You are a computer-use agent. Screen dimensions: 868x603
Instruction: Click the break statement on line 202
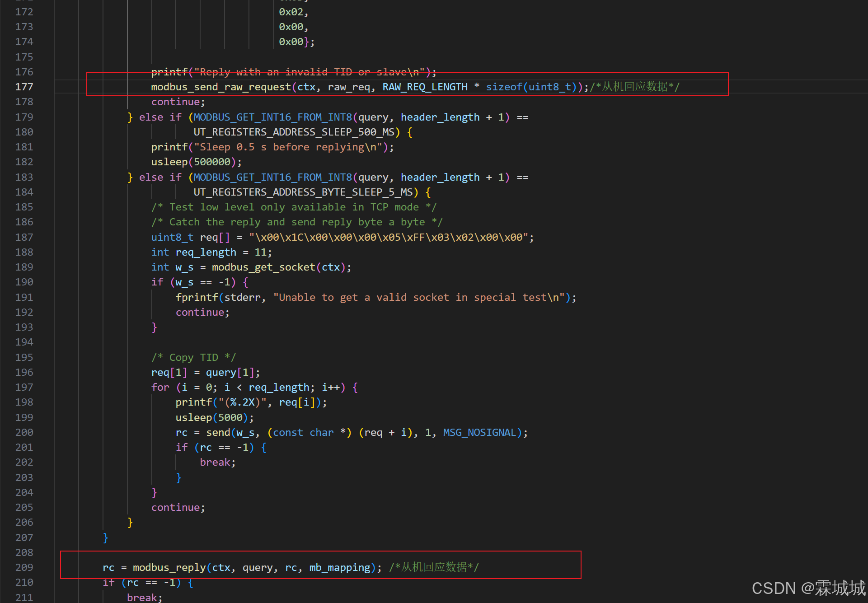pos(218,462)
